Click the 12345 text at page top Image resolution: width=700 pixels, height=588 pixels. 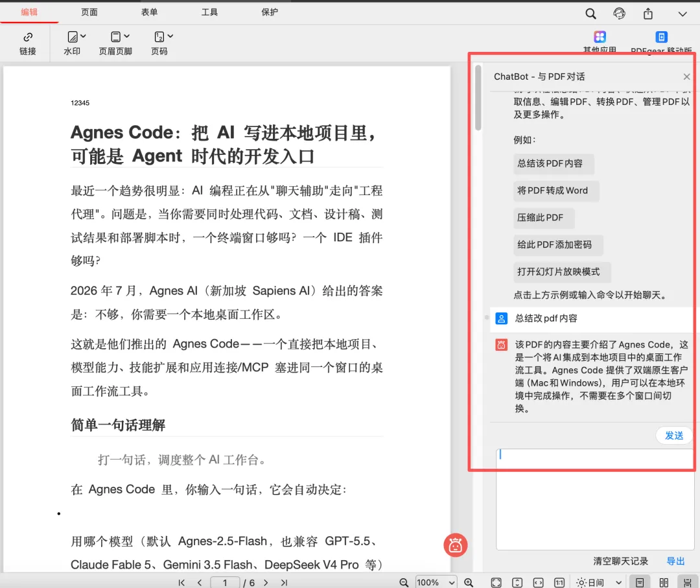click(x=80, y=103)
